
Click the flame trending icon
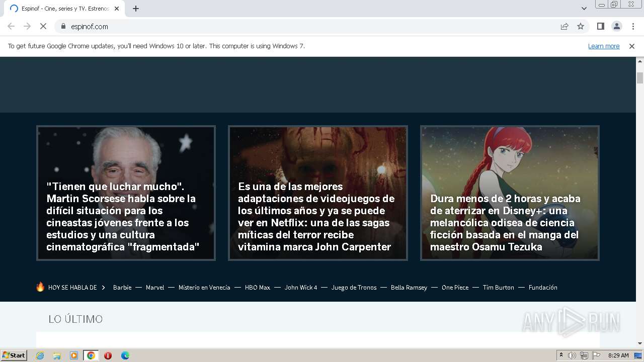40,287
